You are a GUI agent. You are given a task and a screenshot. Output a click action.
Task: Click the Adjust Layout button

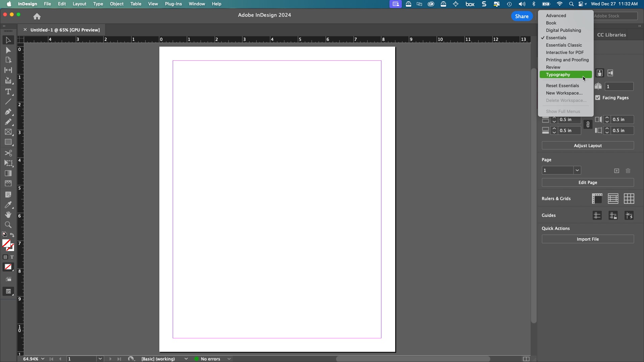click(588, 145)
